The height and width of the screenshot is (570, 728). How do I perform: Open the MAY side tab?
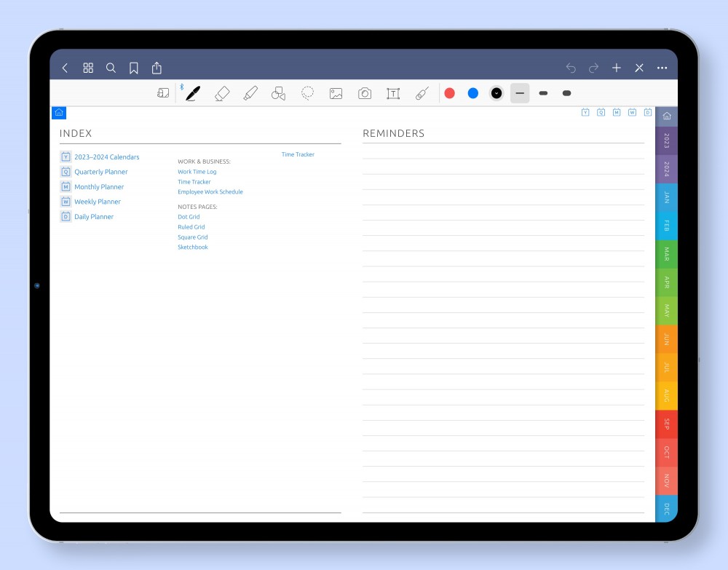click(667, 311)
